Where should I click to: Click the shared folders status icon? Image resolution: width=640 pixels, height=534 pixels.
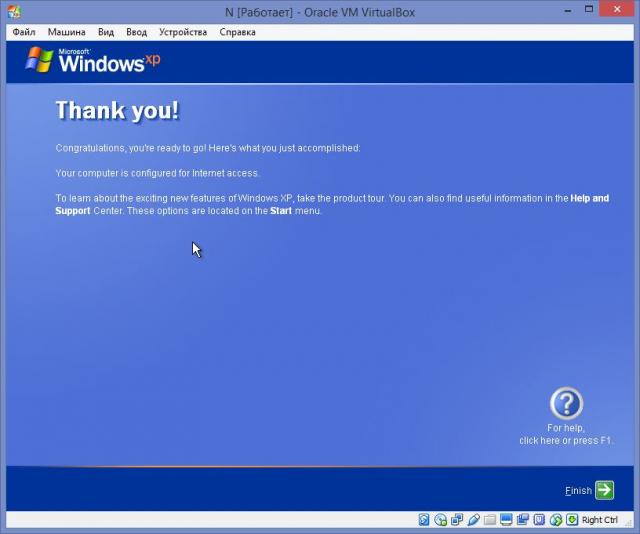tap(490, 519)
